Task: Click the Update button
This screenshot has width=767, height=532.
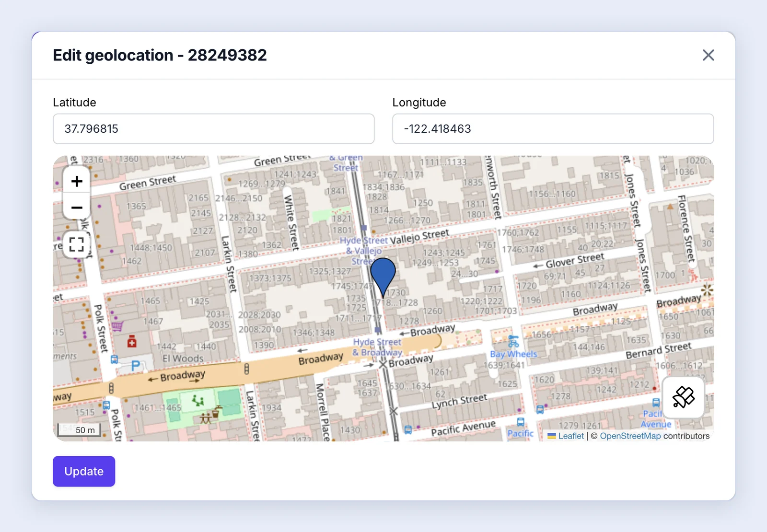Action: click(84, 471)
